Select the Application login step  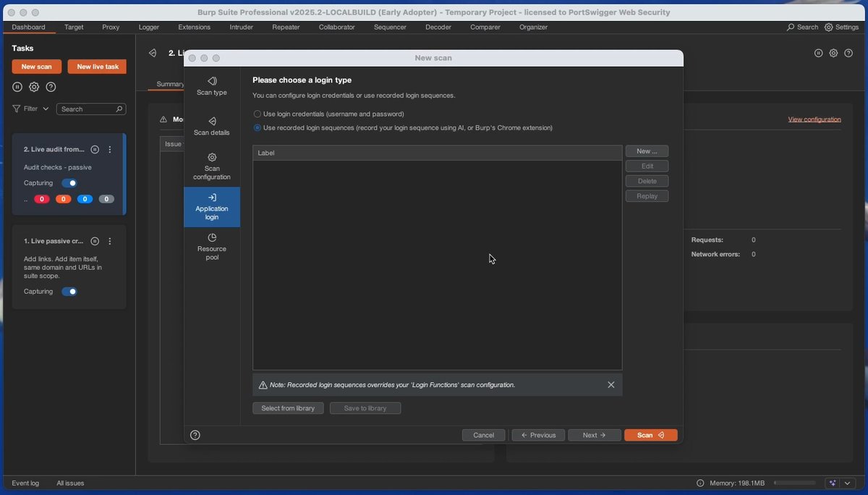pos(212,207)
